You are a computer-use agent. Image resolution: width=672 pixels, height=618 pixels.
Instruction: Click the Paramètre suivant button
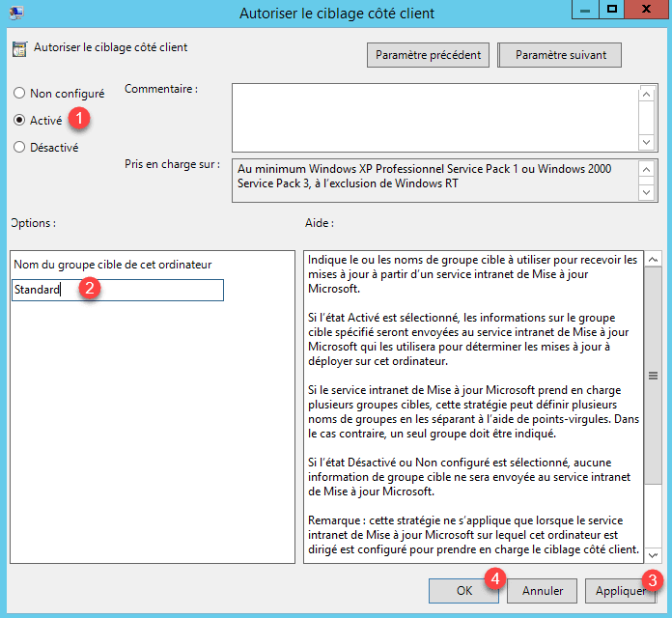point(559,55)
